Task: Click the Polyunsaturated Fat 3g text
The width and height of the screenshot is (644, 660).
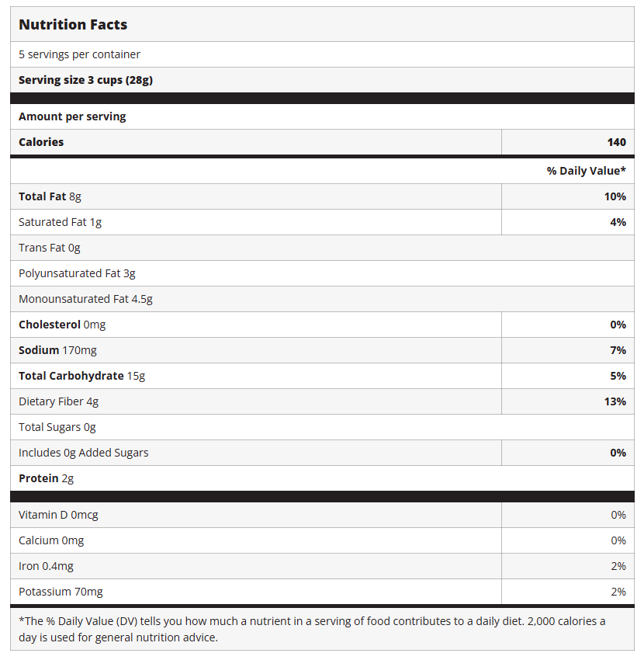Action: coord(77,273)
